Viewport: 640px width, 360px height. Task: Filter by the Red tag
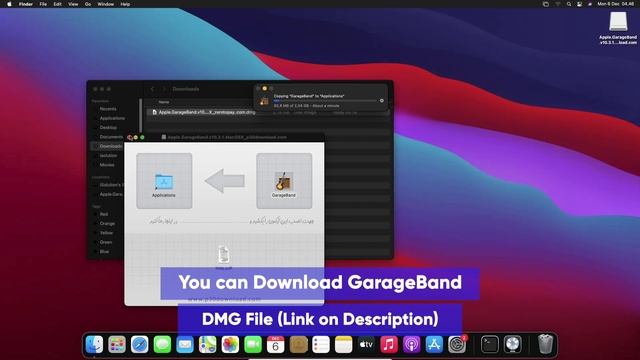tap(103, 214)
